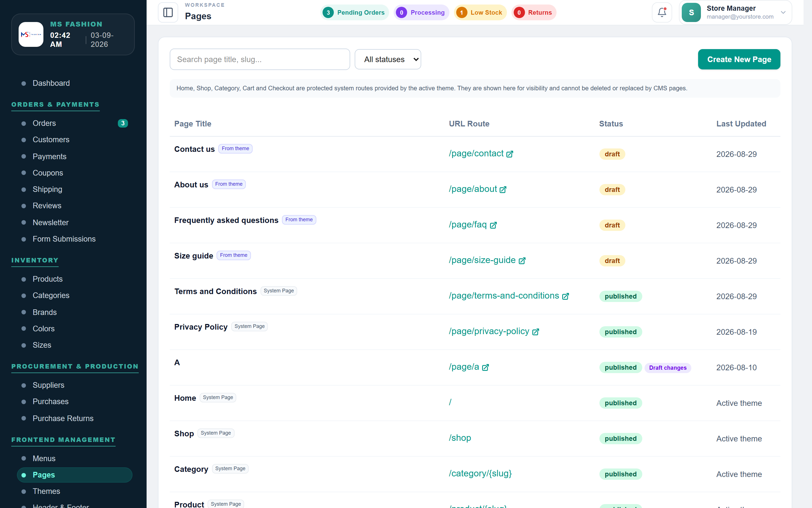
Task: Click the MS Fashion store logo
Action: [x=31, y=34]
